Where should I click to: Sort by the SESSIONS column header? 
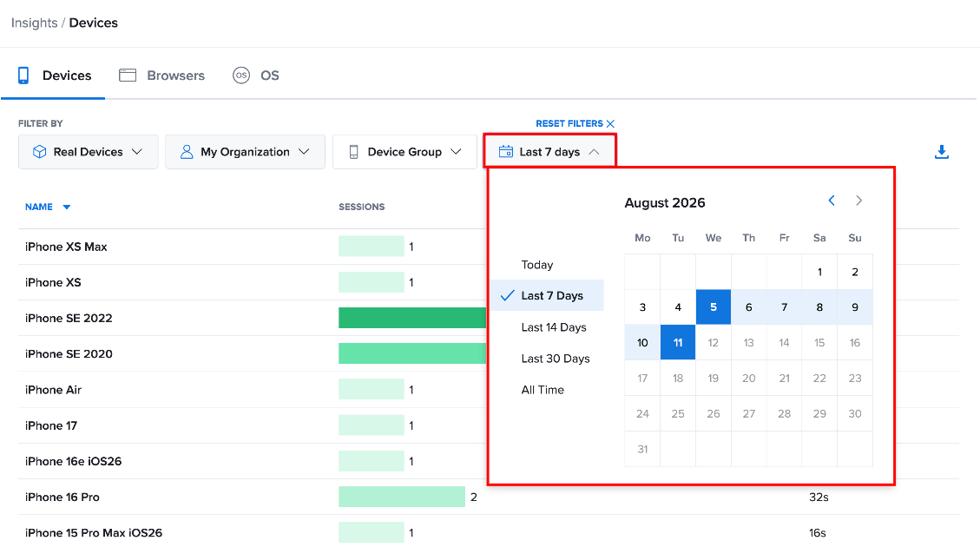362,207
